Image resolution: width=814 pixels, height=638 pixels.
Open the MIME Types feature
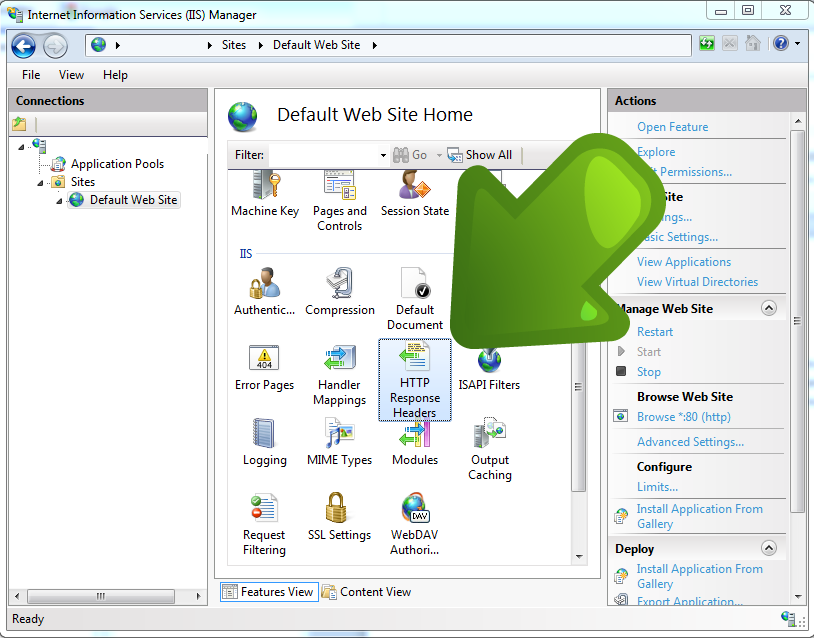[340, 442]
